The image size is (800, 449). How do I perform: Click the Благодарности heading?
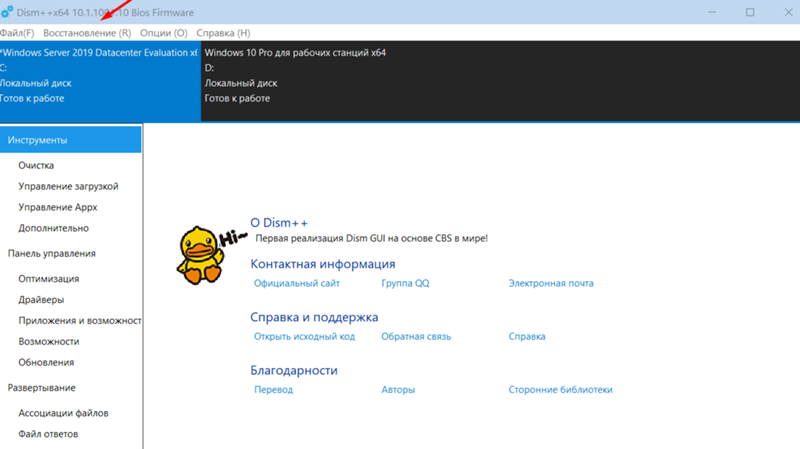tap(294, 370)
